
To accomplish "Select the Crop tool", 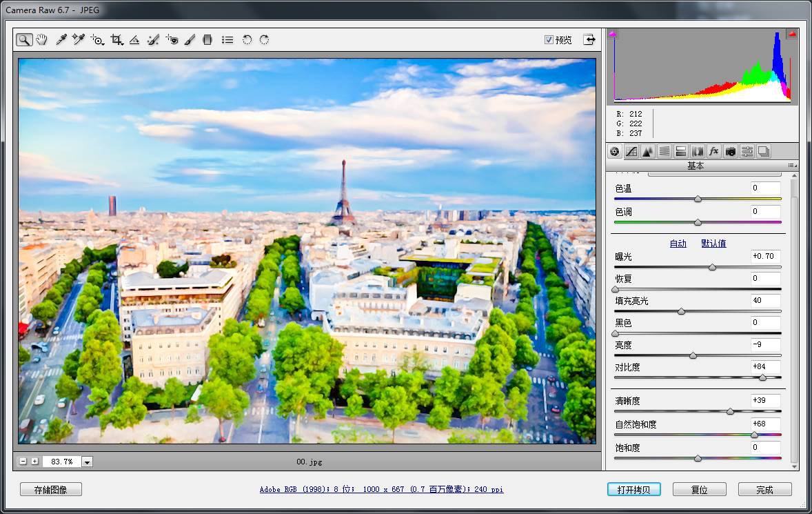I will click(116, 40).
